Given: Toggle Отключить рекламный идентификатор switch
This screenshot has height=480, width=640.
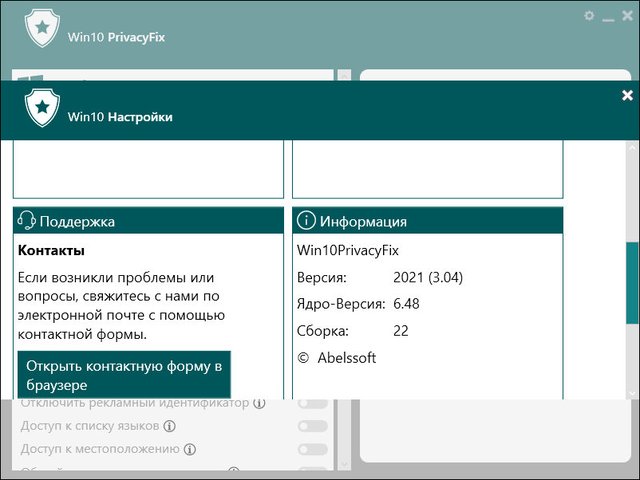Looking at the screenshot, I should (x=313, y=403).
